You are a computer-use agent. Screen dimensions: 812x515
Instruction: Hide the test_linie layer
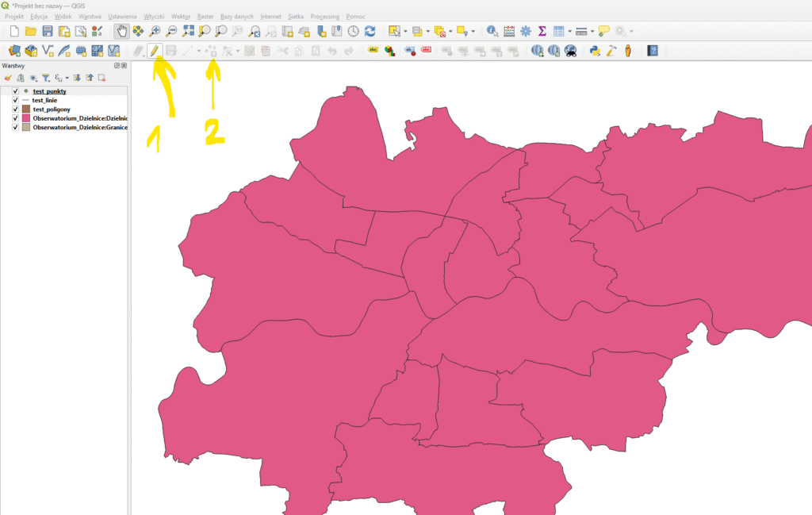(x=15, y=100)
